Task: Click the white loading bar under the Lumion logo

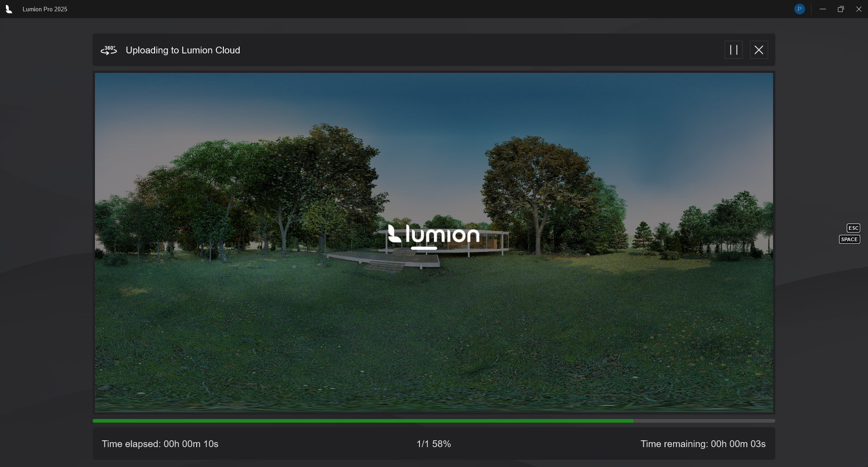Action: pyautogui.click(x=424, y=248)
